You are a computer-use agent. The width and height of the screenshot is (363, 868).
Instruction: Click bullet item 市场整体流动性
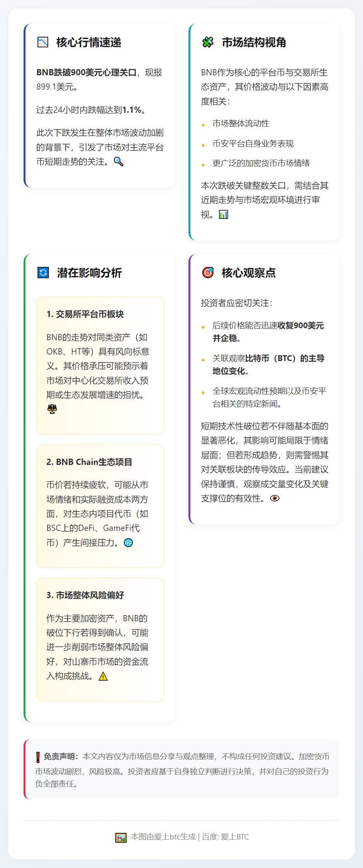point(241,124)
